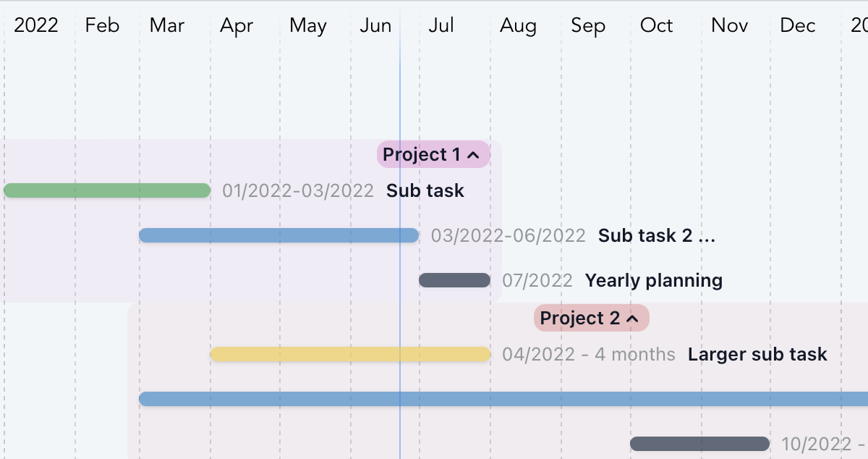Click the "01/2022-03/2022" date range text

click(298, 191)
